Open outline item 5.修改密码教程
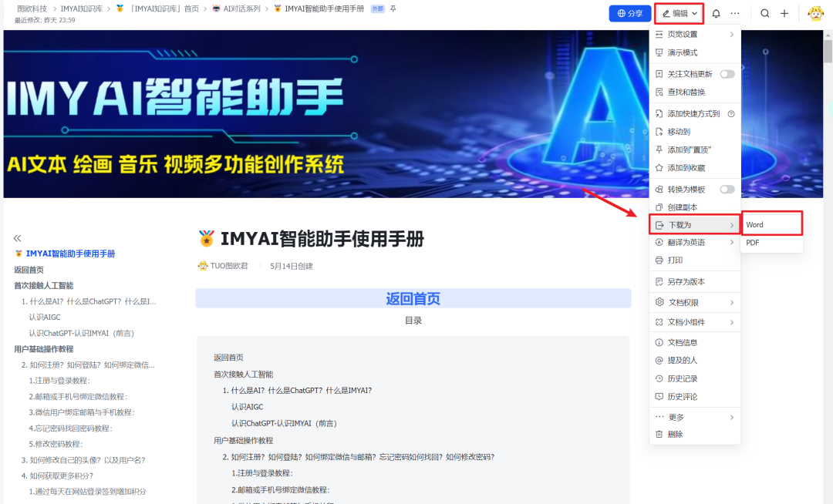 tap(56, 444)
